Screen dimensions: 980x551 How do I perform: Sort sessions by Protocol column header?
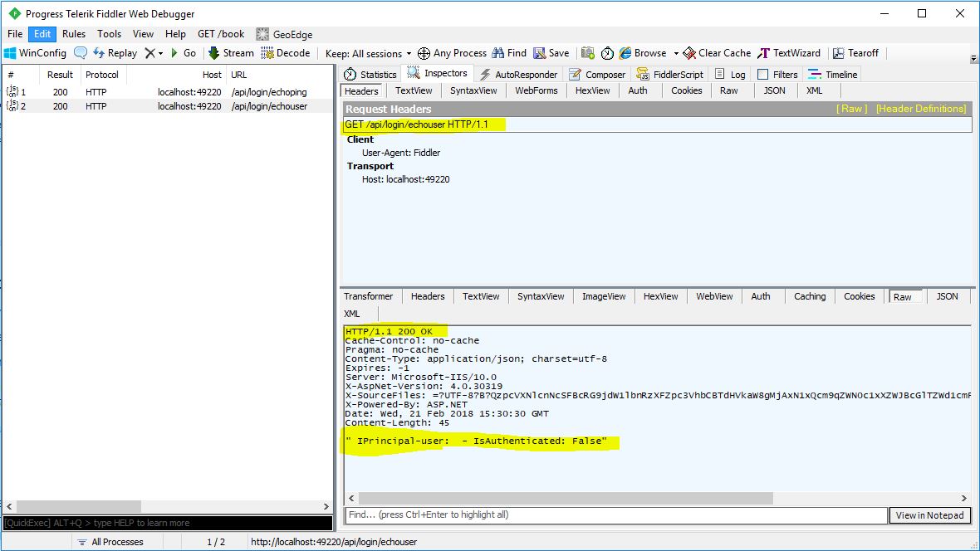pyautogui.click(x=102, y=75)
